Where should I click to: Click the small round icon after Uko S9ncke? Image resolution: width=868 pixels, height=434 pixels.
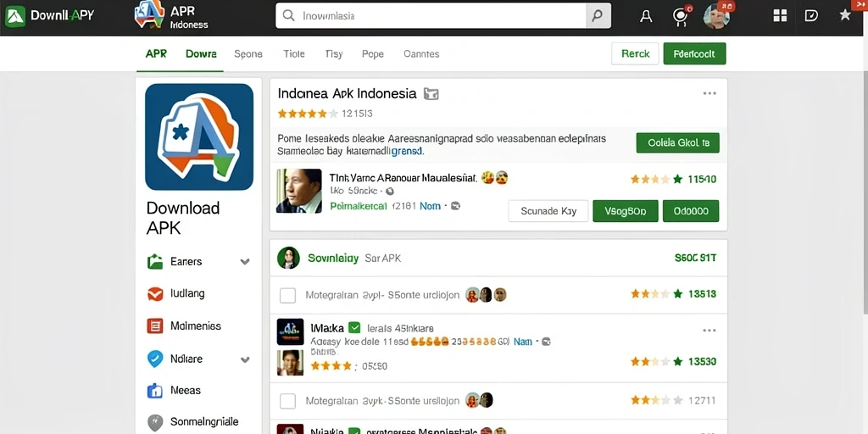pyautogui.click(x=389, y=191)
